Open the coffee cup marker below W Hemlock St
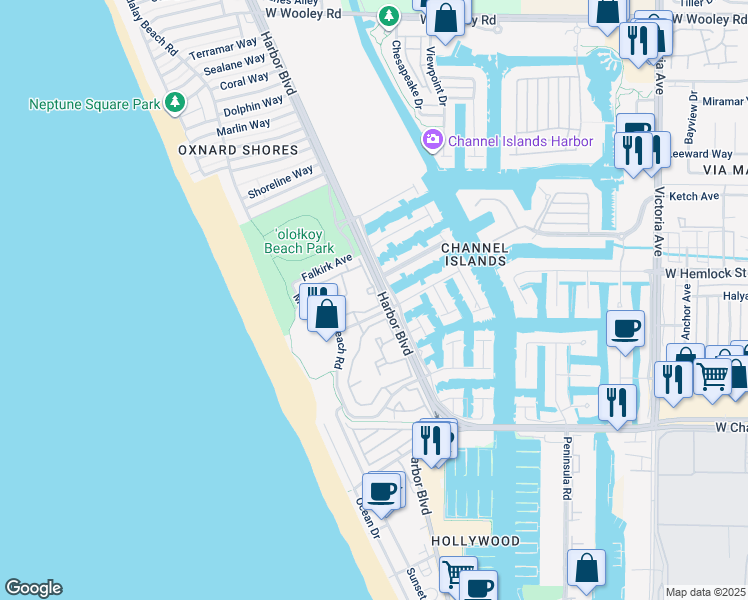 (626, 328)
